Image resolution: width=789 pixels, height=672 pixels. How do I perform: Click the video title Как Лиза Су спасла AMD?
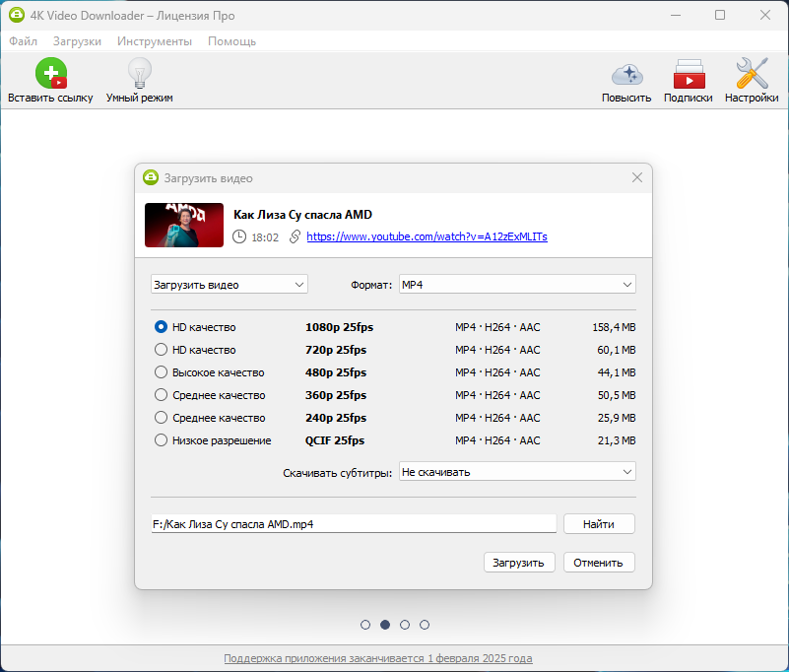coord(303,215)
